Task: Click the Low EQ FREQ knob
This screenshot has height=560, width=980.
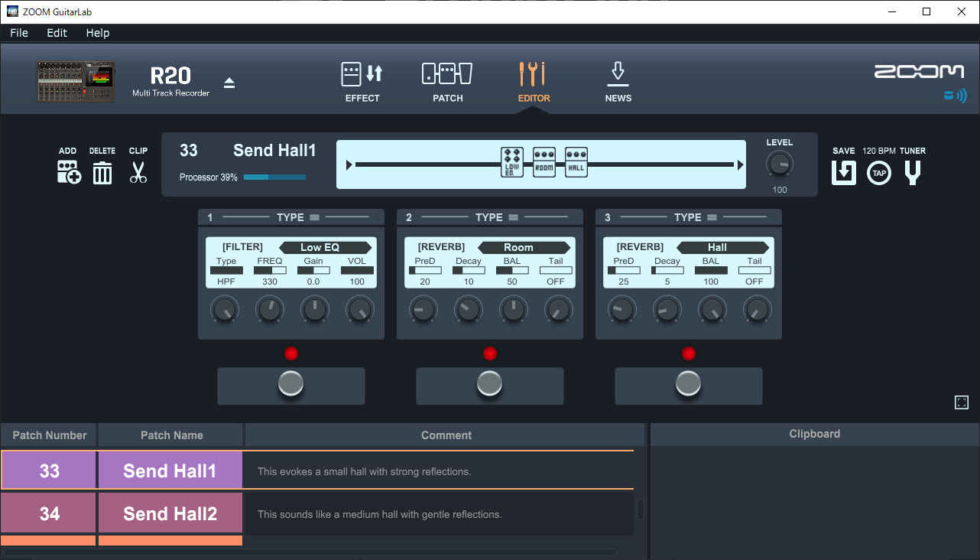Action: coord(270,310)
